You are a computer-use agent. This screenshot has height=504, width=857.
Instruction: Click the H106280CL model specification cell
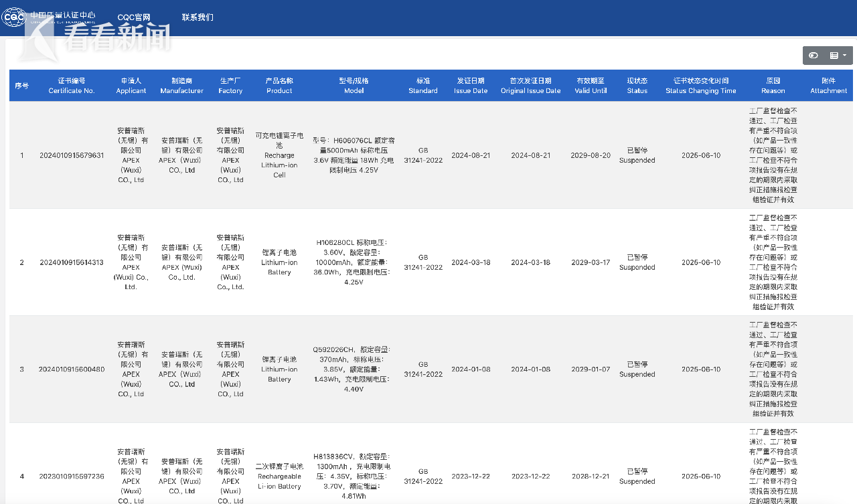coord(354,262)
